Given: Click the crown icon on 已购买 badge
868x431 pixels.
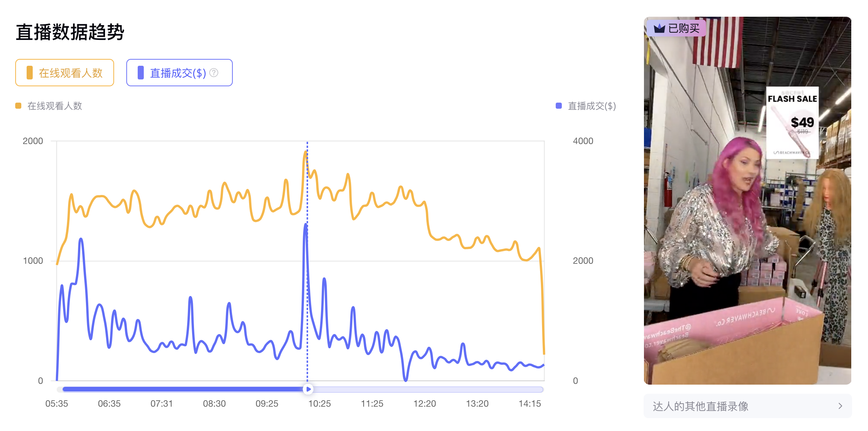Looking at the screenshot, I should coord(659,28).
